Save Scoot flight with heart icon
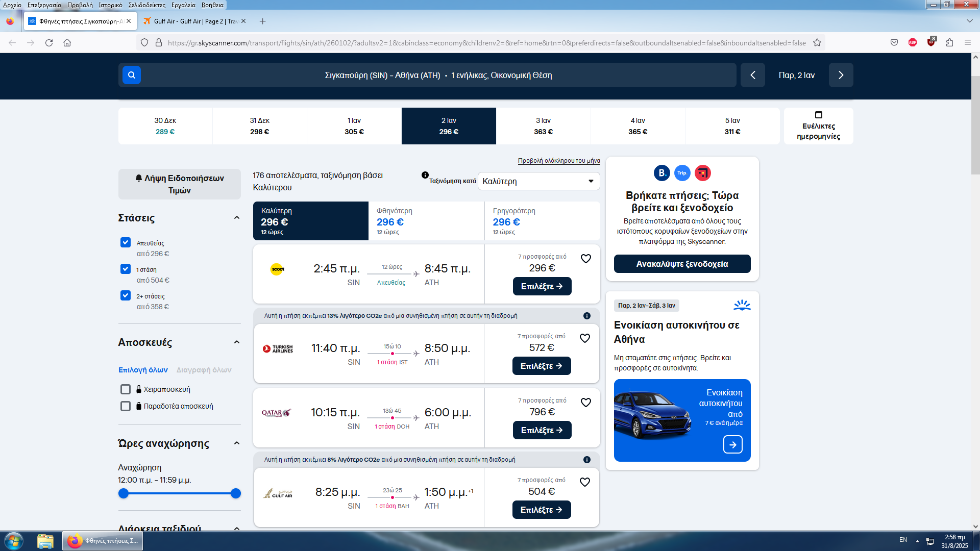This screenshot has width=980, height=551. click(x=585, y=259)
